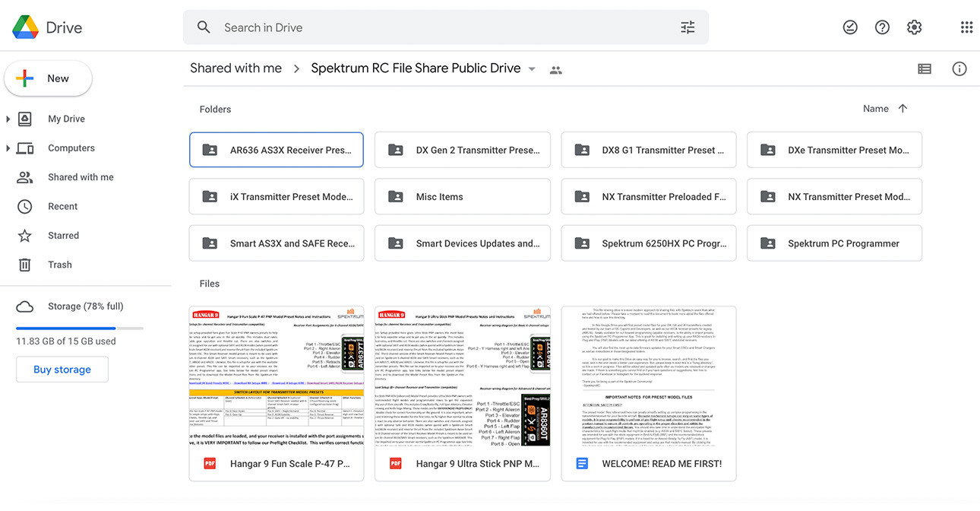Open WELCOME! READ ME FIRST! document thumbnail
This screenshot has height=511, width=980.
click(x=648, y=377)
